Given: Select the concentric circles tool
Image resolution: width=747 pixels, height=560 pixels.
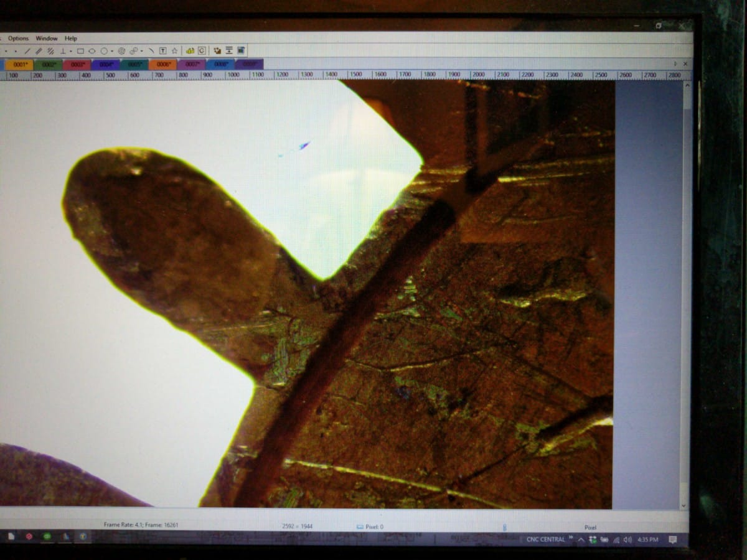Looking at the screenshot, I should [x=122, y=51].
